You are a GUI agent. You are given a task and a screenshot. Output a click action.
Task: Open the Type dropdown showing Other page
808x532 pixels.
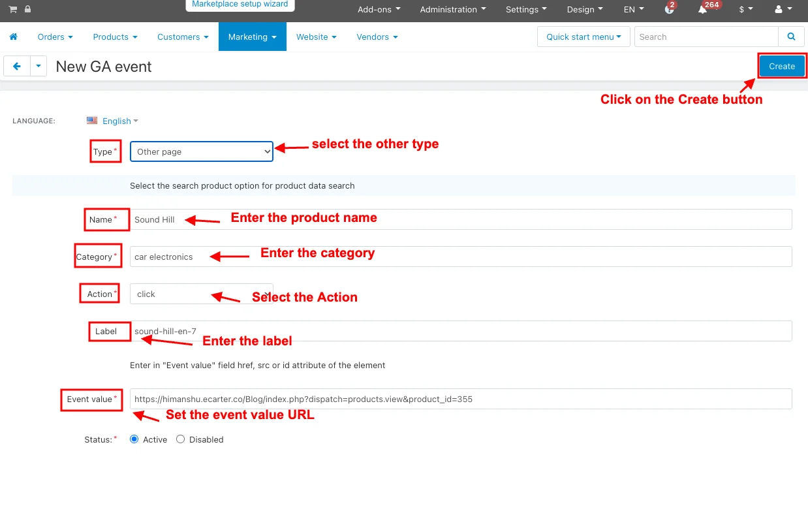pos(201,151)
